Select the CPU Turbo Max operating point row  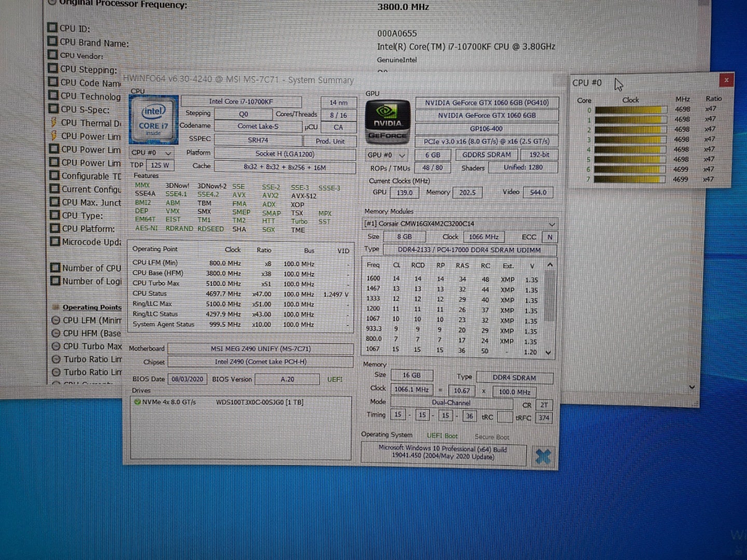coord(241,284)
